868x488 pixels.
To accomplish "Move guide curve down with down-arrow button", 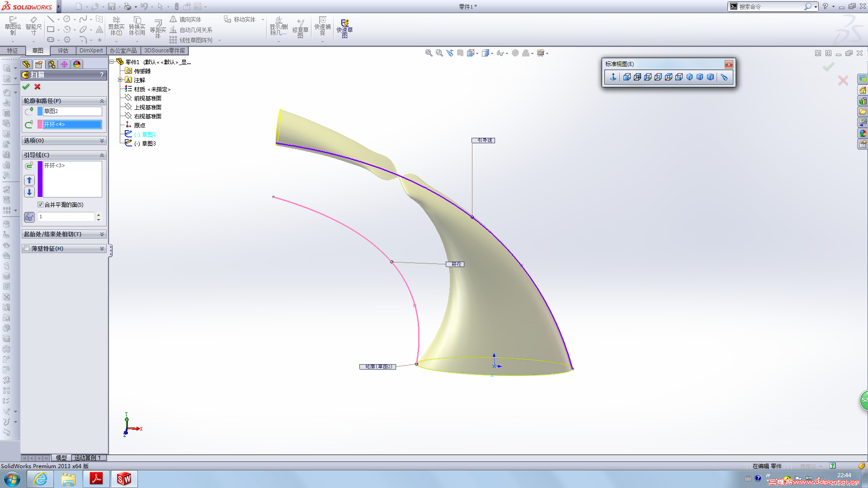I will pos(29,192).
